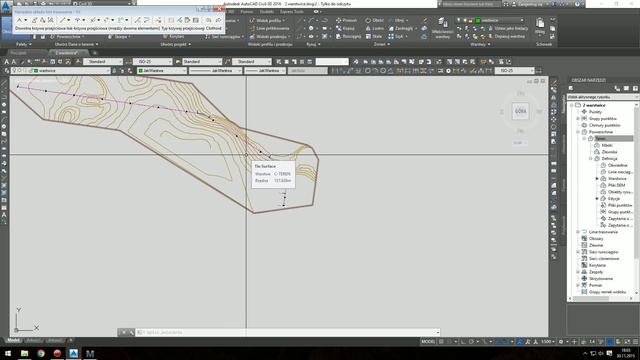Screen dimensions: 640x360
Task: Click Szyk (Array) tool in ribbon
Action: [396, 36]
